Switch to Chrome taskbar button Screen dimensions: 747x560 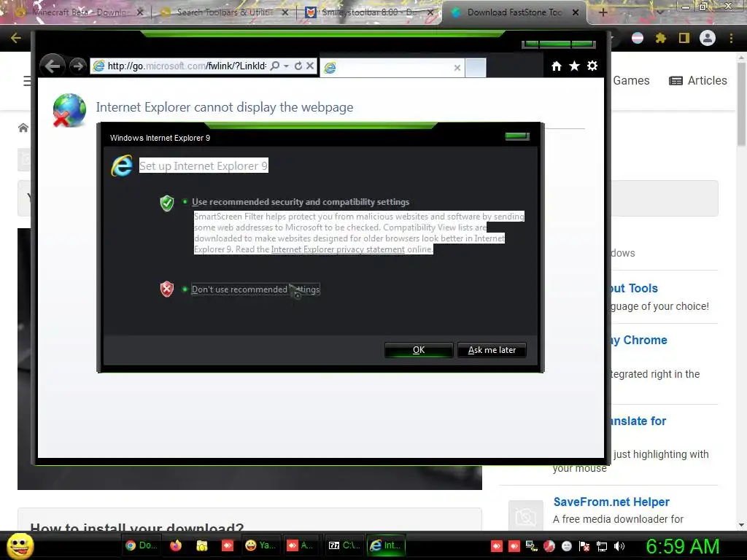[x=141, y=545]
